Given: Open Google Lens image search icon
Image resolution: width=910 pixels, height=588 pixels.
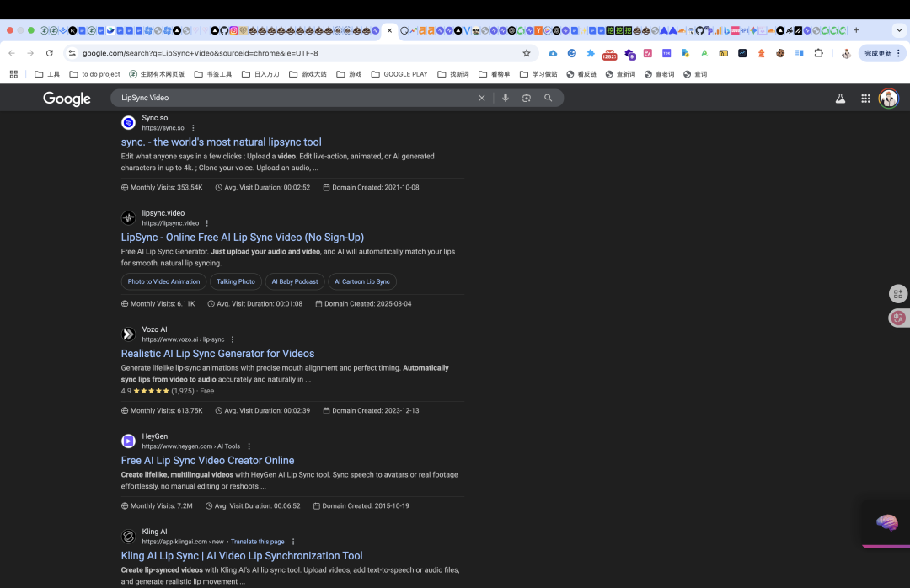Looking at the screenshot, I should click(x=527, y=98).
